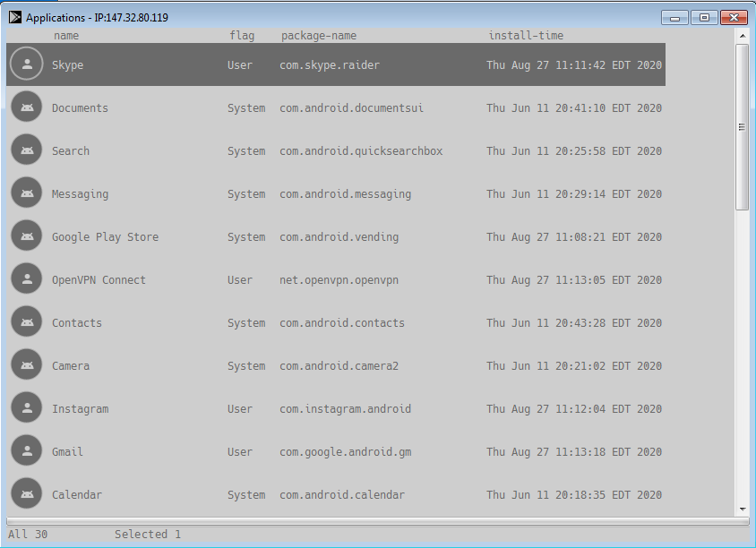This screenshot has width=756, height=548.
Task: Select the OpenVPN Connect name
Action: tap(99, 280)
